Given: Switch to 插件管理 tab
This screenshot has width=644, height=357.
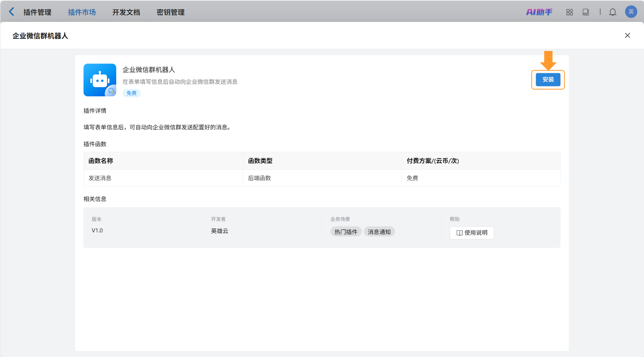Looking at the screenshot, I should point(37,12).
